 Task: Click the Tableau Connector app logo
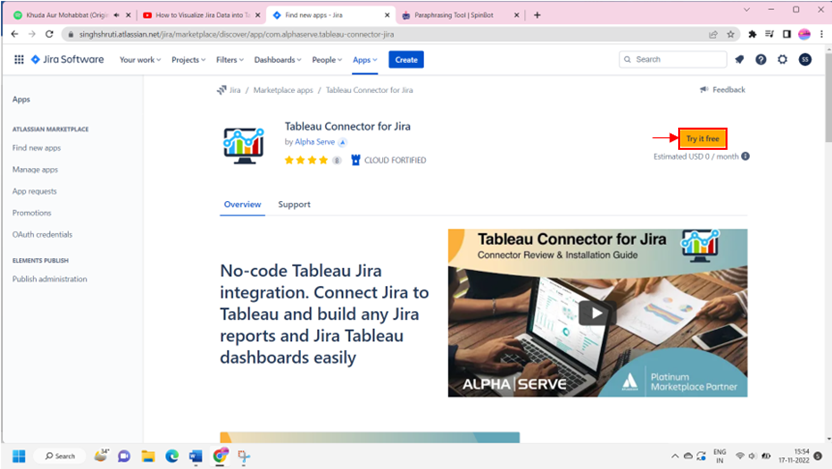[244, 145]
